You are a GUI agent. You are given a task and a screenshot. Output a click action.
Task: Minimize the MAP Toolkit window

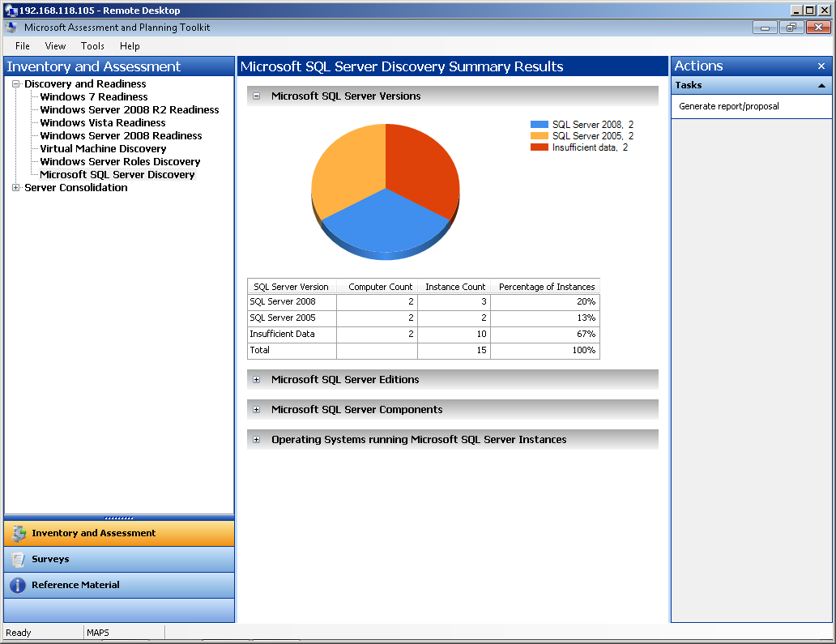click(765, 28)
